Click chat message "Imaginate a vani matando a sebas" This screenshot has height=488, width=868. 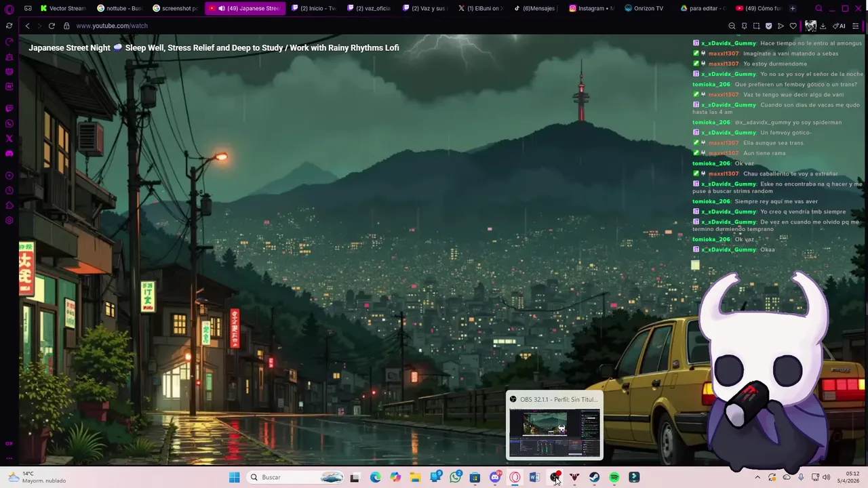tap(791, 54)
